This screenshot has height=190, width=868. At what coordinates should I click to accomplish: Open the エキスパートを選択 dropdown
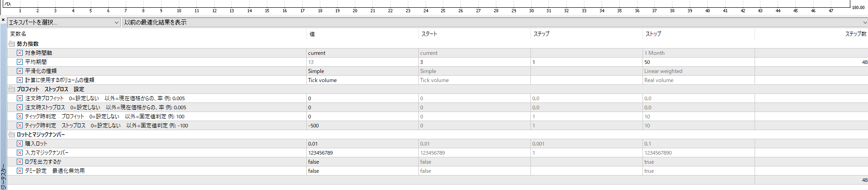tap(64, 22)
